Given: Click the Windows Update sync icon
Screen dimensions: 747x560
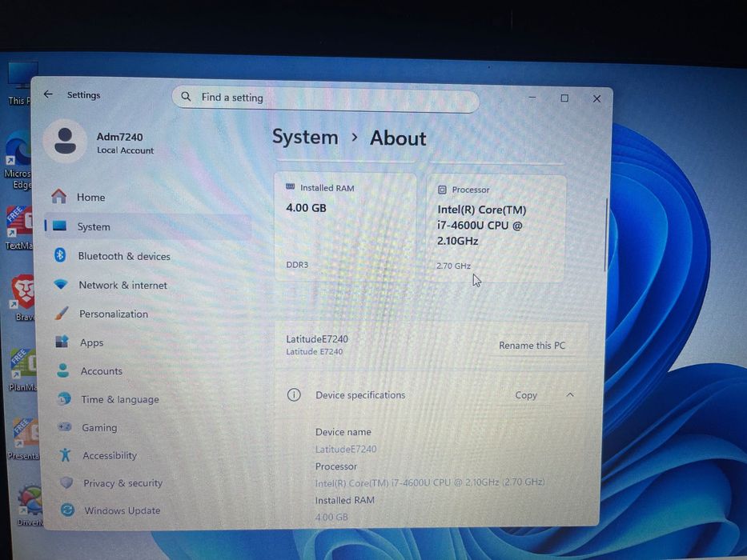Looking at the screenshot, I should tap(67, 510).
